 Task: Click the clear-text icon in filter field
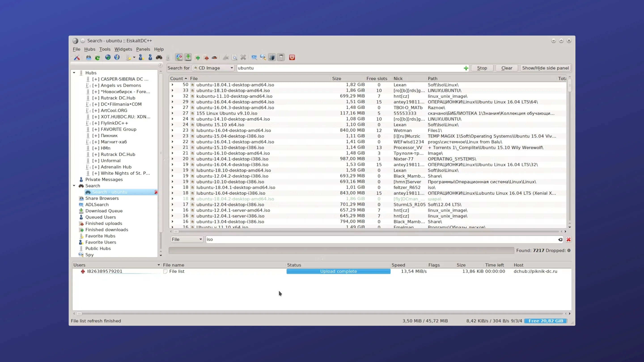[x=560, y=239]
